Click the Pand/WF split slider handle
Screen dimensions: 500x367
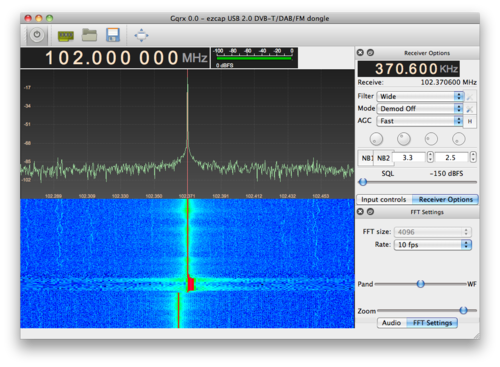(x=421, y=284)
